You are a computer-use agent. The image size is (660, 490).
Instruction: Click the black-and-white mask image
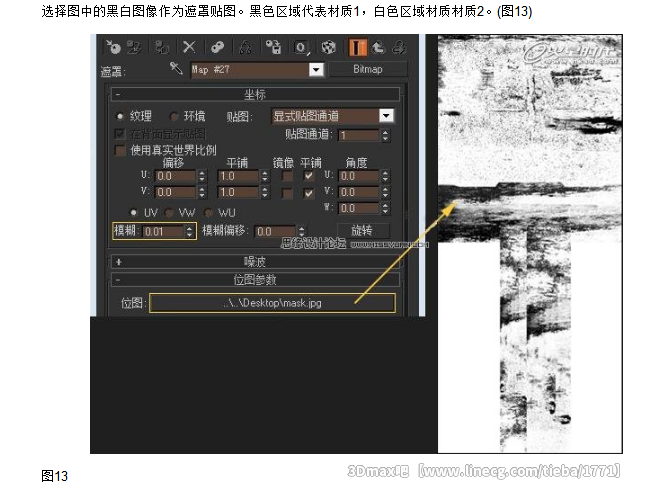[530, 244]
